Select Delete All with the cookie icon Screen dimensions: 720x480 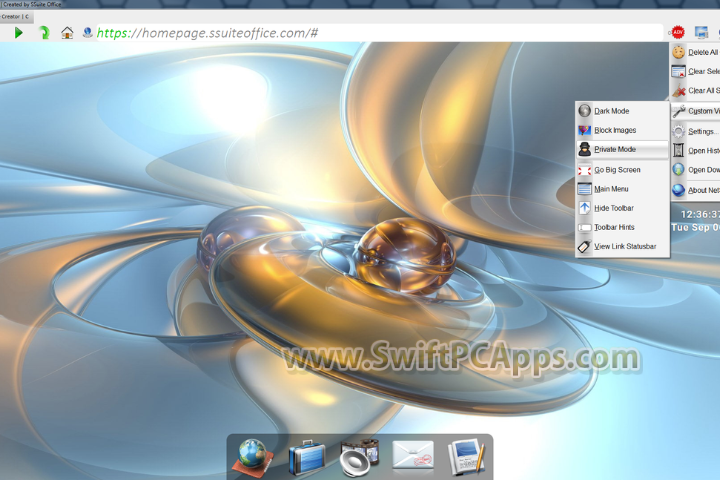pyautogui.click(x=695, y=52)
